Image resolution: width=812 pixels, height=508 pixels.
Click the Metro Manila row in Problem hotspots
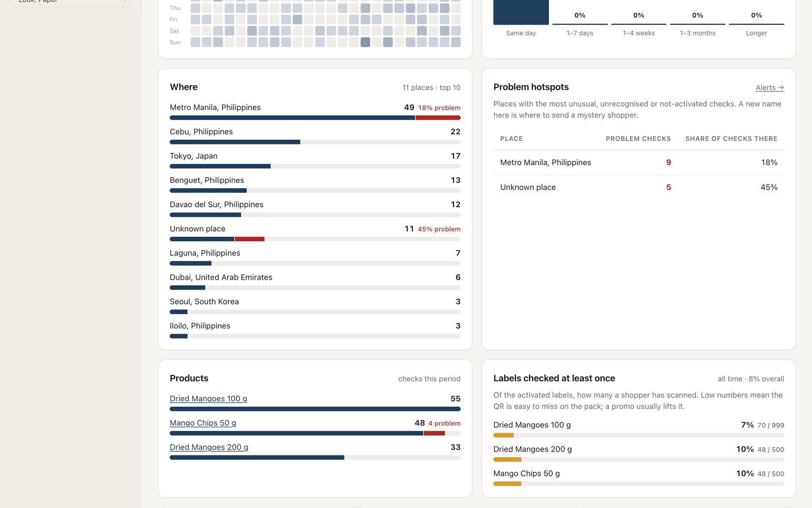[x=639, y=163]
